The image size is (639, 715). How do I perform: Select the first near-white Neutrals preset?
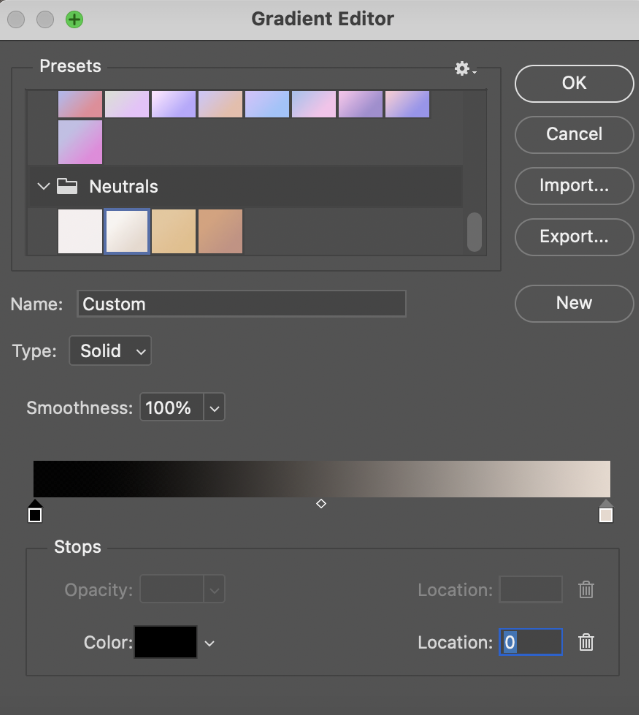pyautogui.click(x=80, y=231)
